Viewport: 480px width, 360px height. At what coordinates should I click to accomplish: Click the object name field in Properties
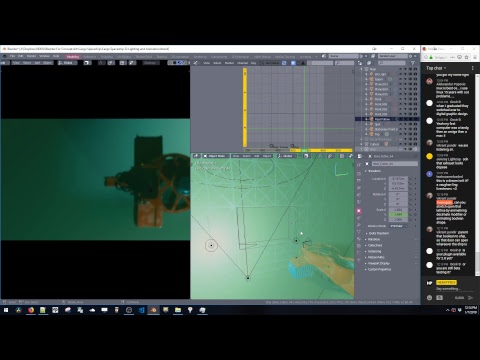pyautogui.click(x=395, y=164)
